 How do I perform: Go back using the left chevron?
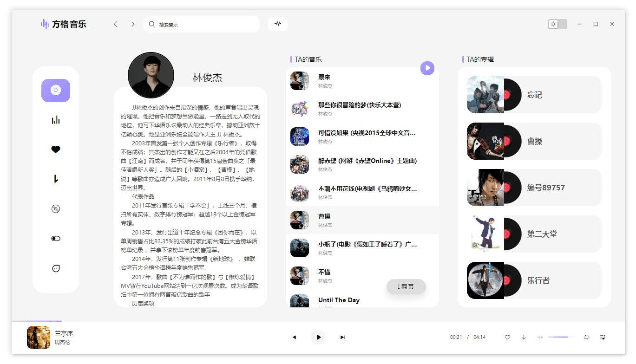[116, 24]
